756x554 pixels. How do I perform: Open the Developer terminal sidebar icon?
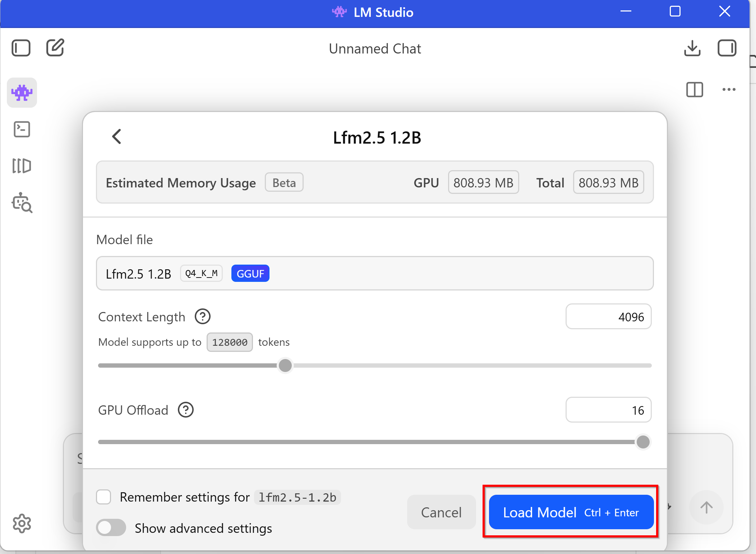(x=22, y=130)
